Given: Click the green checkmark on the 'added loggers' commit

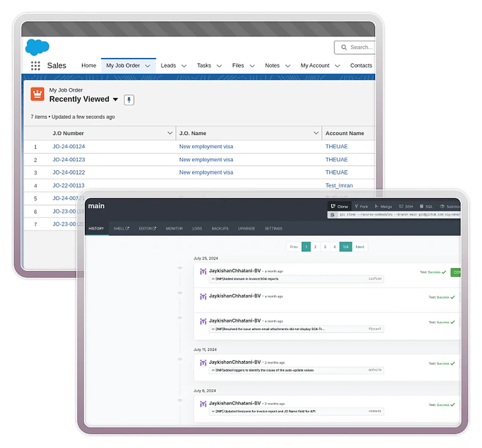Looking at the screenshot, I should click(452, 364).
